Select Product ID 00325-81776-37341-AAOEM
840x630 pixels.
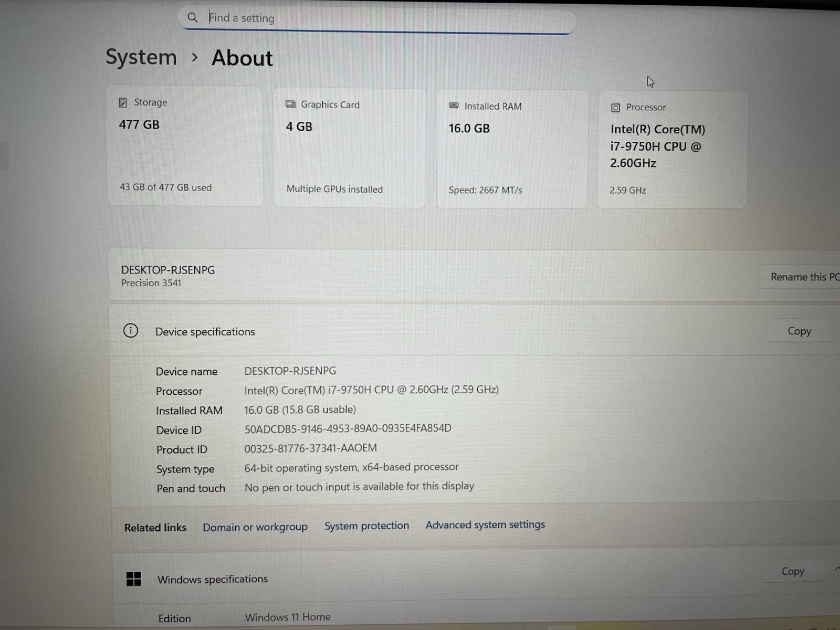point(310,448)
